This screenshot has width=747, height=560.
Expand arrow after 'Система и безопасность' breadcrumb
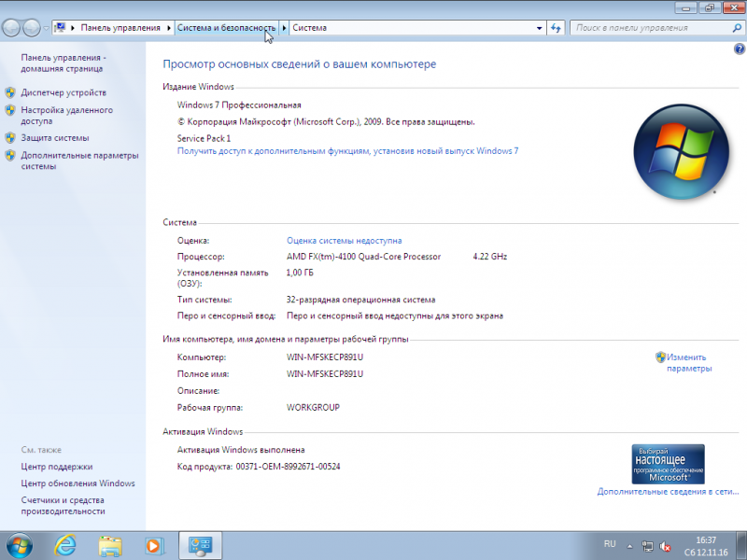coord(284,28)
